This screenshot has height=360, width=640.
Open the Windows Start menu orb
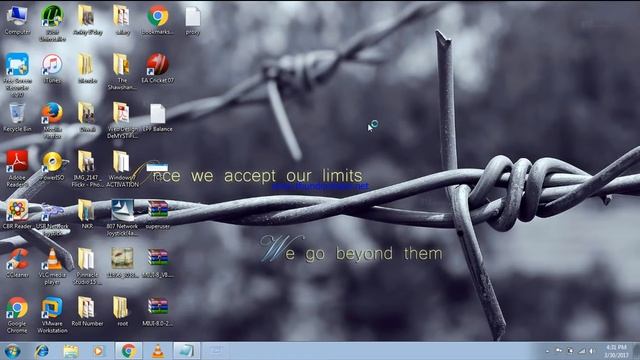pyautogui.click(x=13, y=351)
